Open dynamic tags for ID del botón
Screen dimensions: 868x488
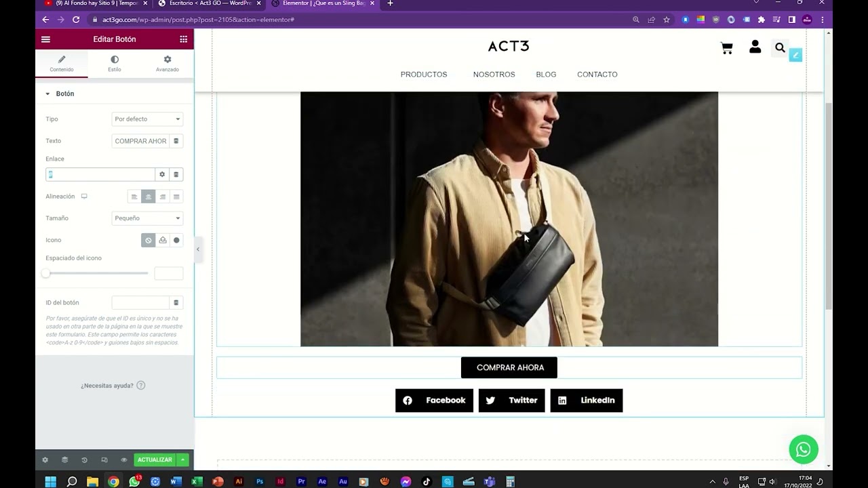176,302
